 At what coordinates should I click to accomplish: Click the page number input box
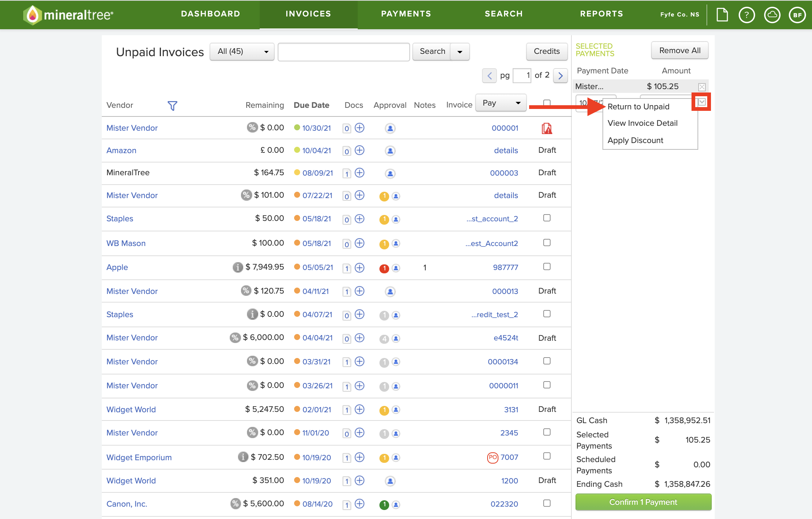522,76
